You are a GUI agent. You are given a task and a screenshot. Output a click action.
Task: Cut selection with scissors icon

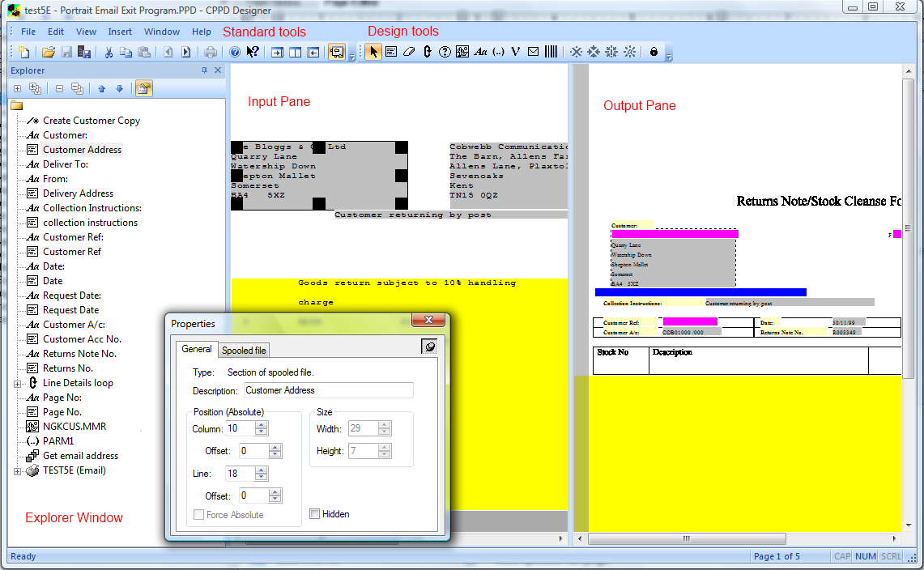[109, 52]
